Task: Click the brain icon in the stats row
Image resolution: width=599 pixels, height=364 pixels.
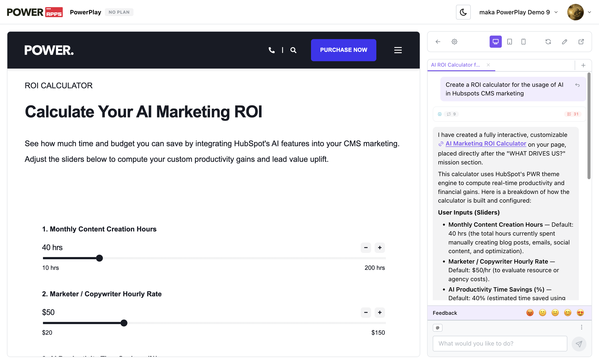Action: click(x=439, y=114)
